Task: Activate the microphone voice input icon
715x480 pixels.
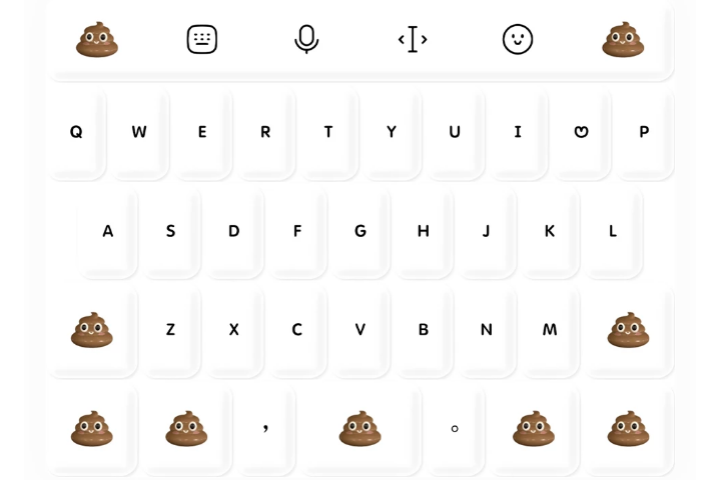Action: click(x=306, y=39)
